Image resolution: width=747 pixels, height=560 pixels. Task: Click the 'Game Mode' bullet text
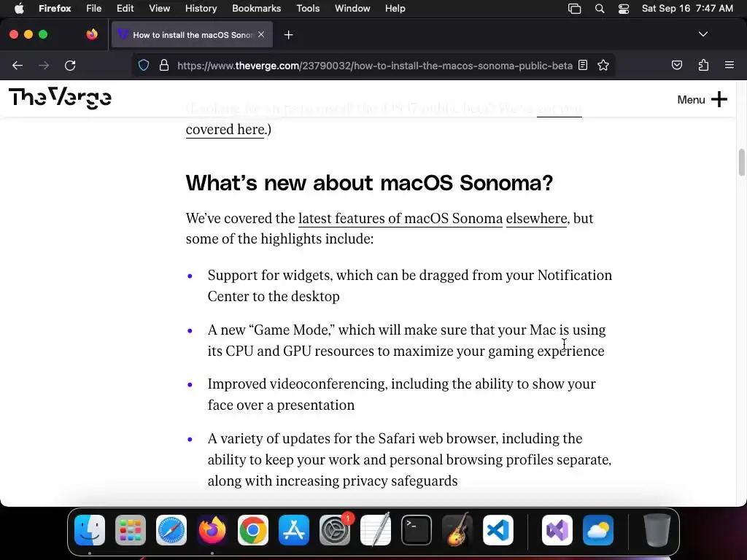click(x=406, y=341)
